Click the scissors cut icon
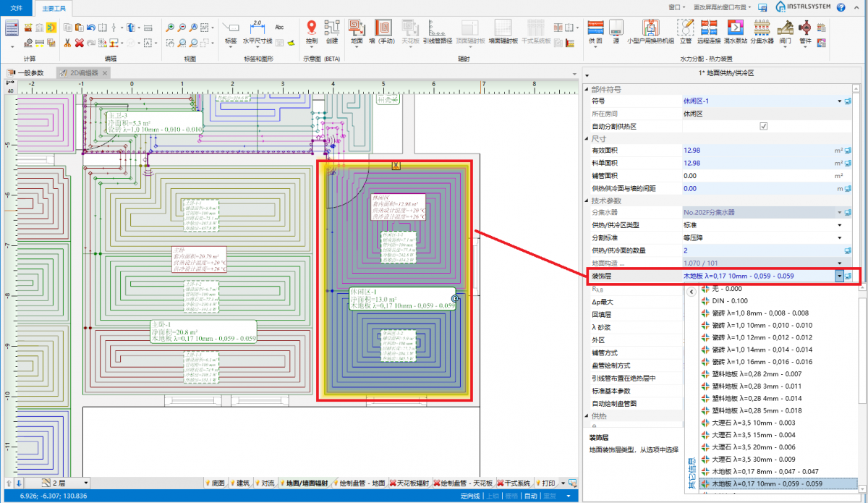The width and height of the screenshot is (868, 503). pyautogui.click(x=67, y=43)
